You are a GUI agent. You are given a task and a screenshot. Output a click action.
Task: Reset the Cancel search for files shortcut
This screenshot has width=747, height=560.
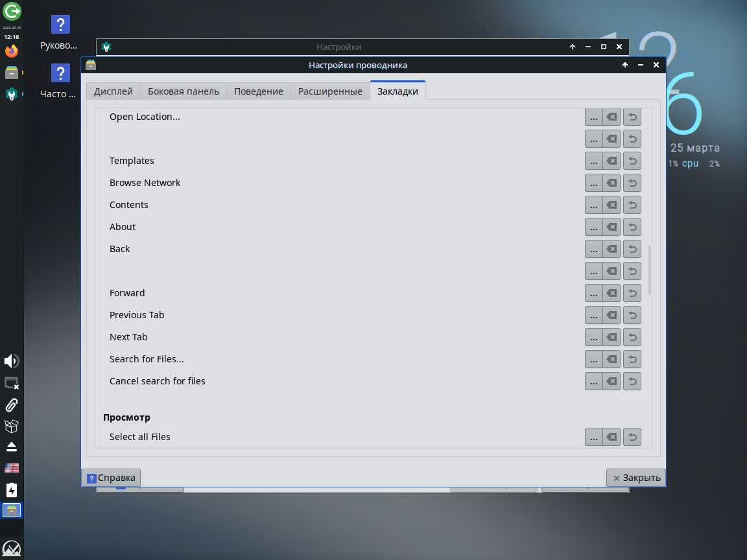click(x=632, y=381)
